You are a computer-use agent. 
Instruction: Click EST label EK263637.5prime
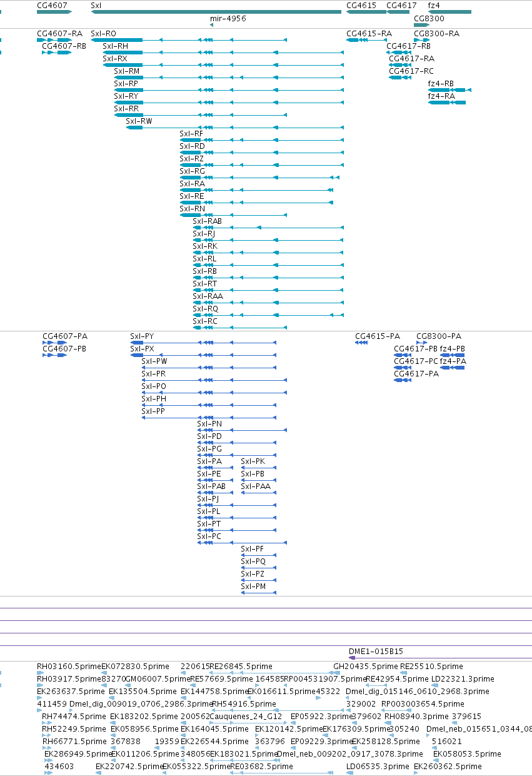pyautogui.click(x=69, y=691)
